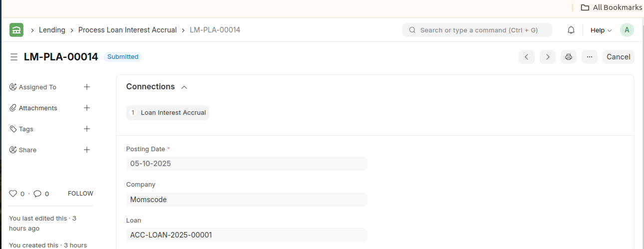The image size is (644, 249).
Task: Cancel the submitted document
Action: [x=618, y=57]
